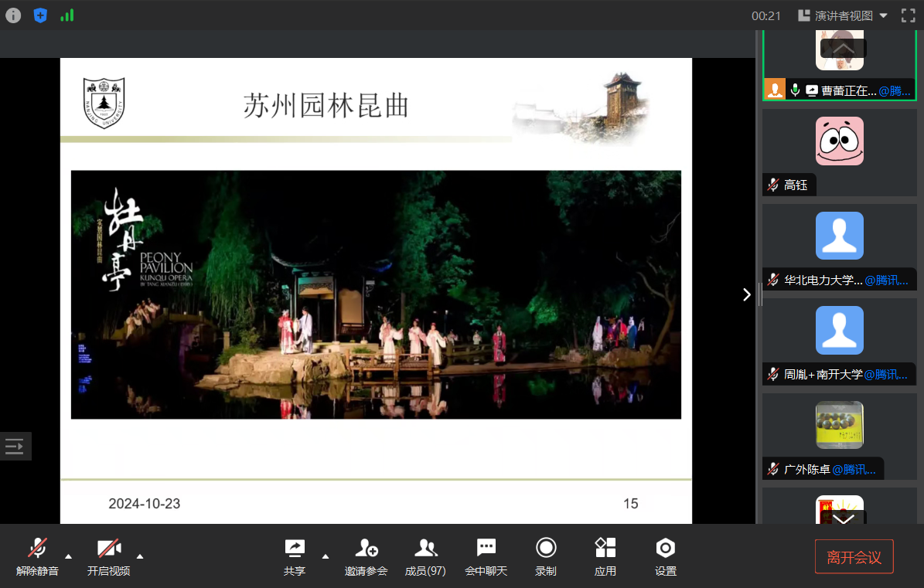Turn on camera with 开启视频
Screen dimensions: 924x588
click(x=109, y=556)
